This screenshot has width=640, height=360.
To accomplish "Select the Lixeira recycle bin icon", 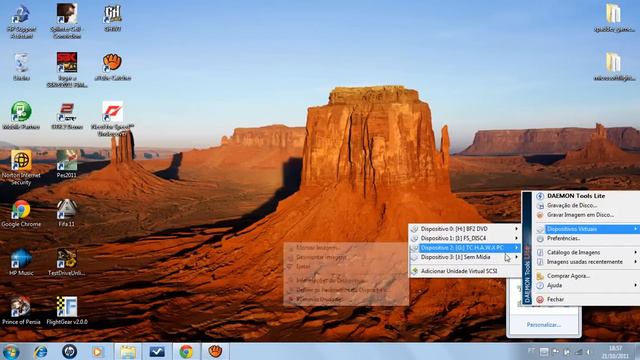I will pyautogui.click(x=21, y=67).
